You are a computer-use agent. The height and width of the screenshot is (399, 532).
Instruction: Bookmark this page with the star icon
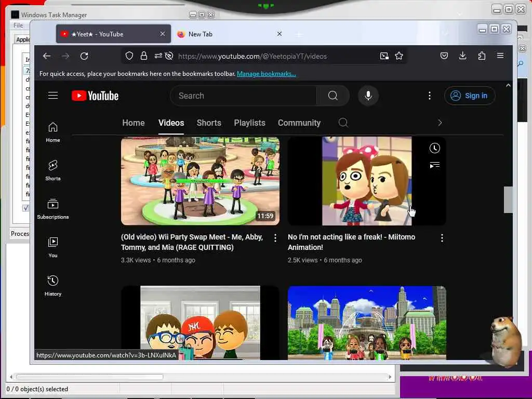click(x=399, y=56)
